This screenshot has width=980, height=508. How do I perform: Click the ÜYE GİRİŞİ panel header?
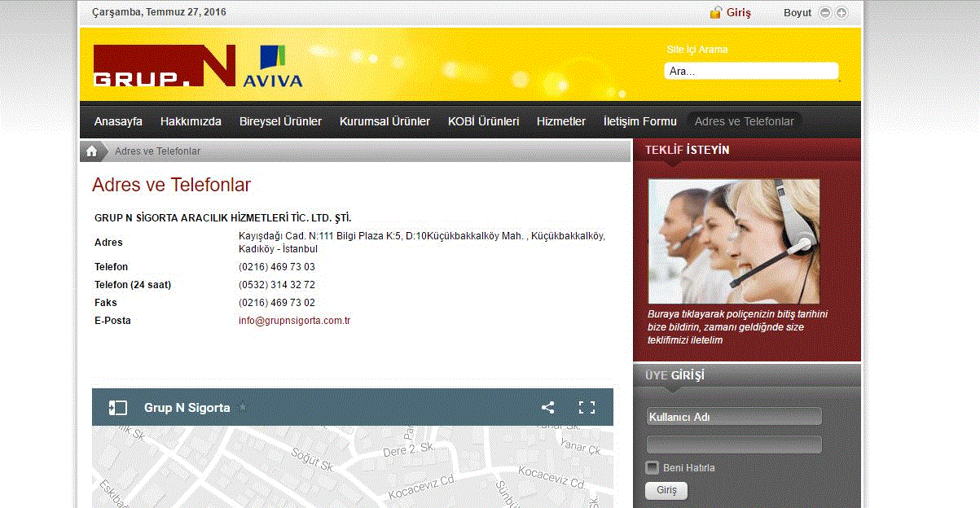(x=747, y=375)
